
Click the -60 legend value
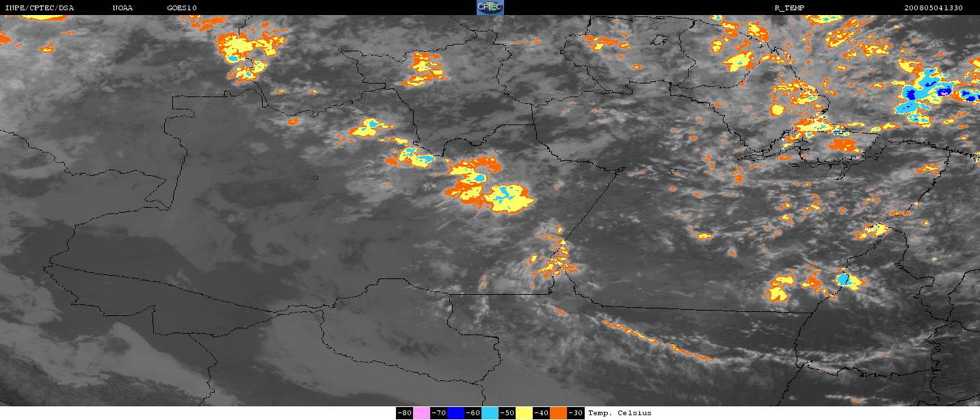click(473, 413)
